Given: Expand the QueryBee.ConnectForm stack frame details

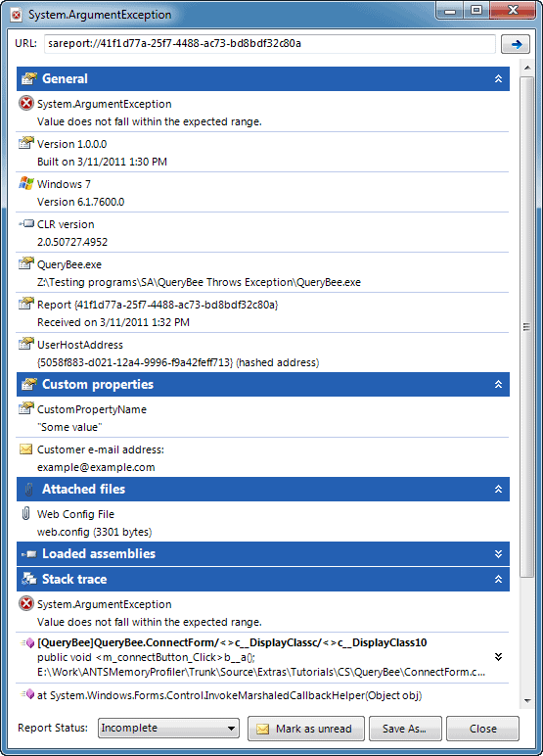Looking at the screenshot, I should [x=498, y=657].
